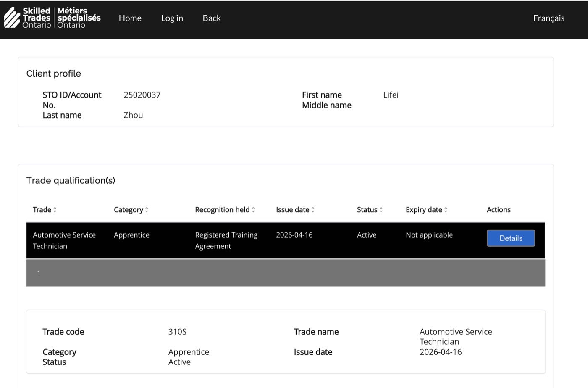Switch language to Français
This screenshot has width=588, height=388.
[549, 18]
